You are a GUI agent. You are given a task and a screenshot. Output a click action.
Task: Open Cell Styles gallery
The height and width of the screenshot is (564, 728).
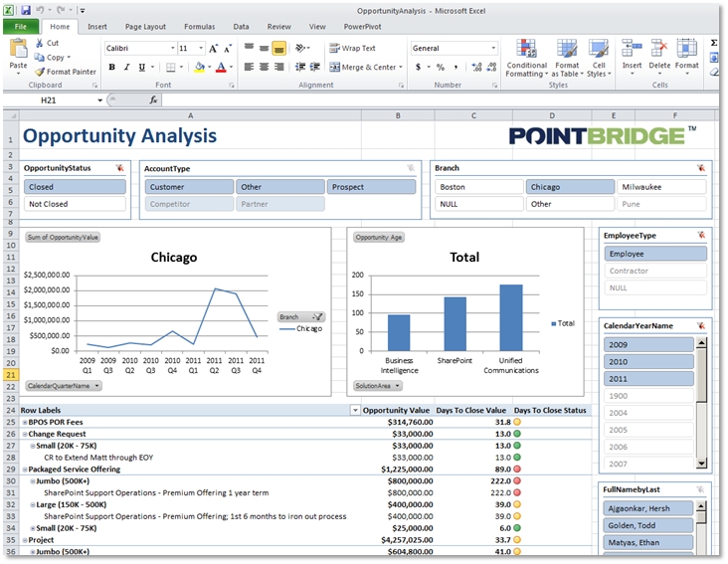click(x=599, y=58)
